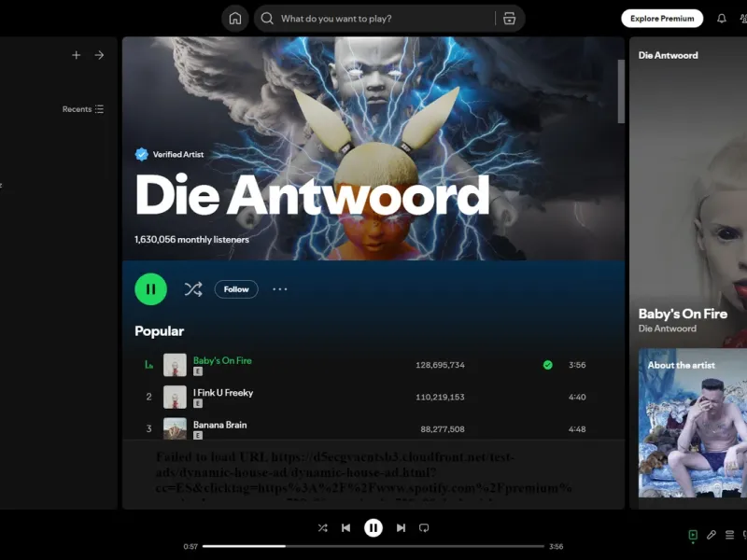This screenshot has height=560, width=747.
Task: Go to Spotify Home via house icon
Action: click(235, 19)
